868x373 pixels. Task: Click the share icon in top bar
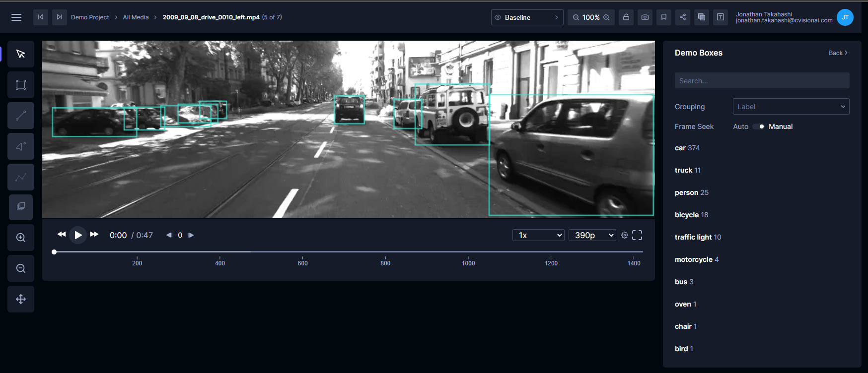click(x=683, y=17)
